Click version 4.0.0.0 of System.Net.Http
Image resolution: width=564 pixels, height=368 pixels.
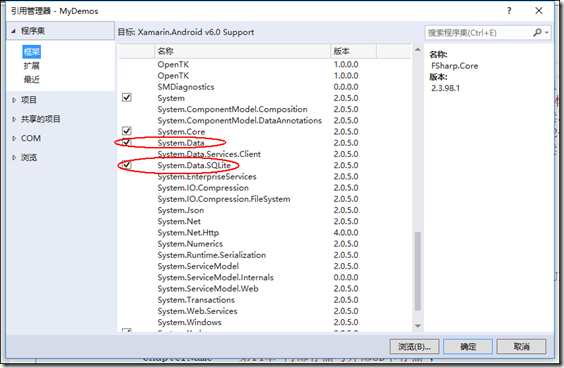[346, 232]
